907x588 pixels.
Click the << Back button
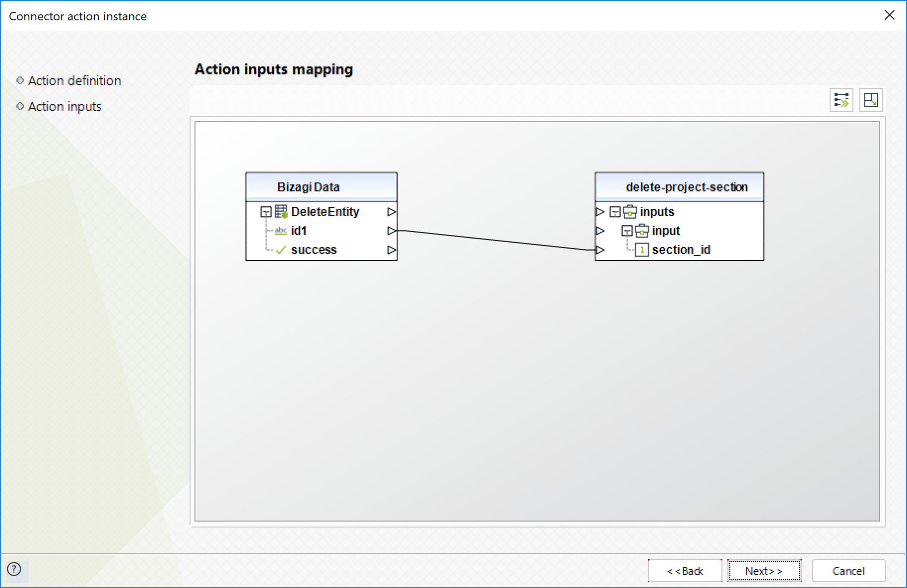(x=685, y=571)
